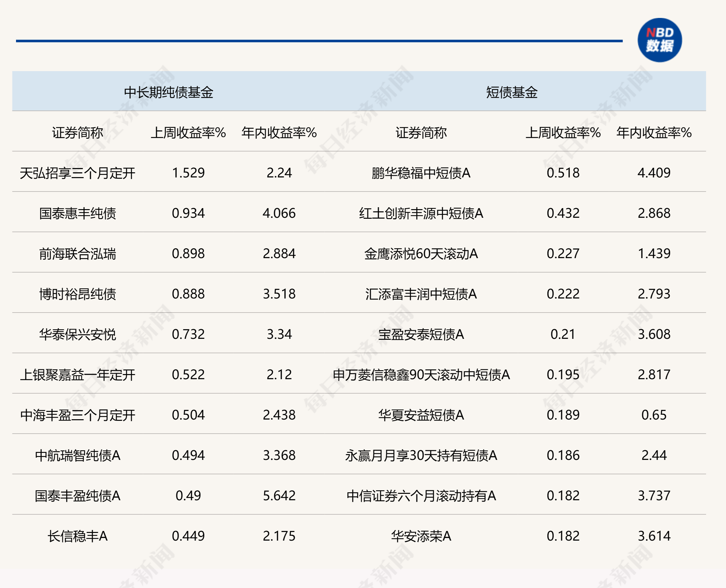726x588 pixels.
Task: Click the 1.439 value
Action: [654, 253]
